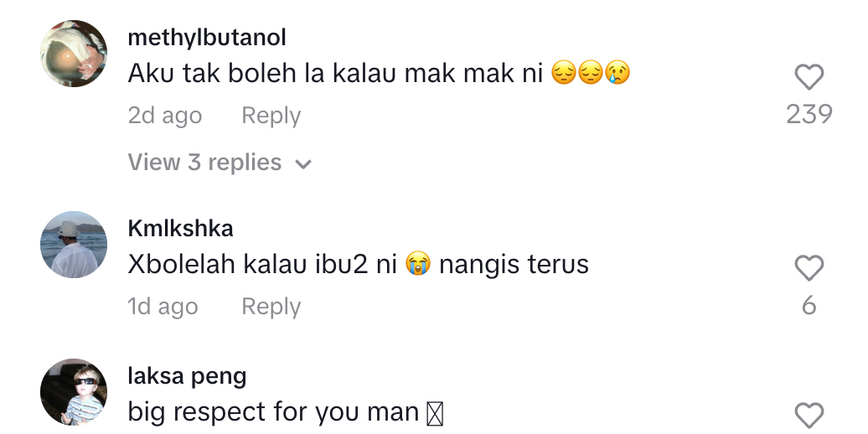Viewport: 868px width, 434px height.
Task: Reply to Kmlkshka's comment
Action: point(271,307)
